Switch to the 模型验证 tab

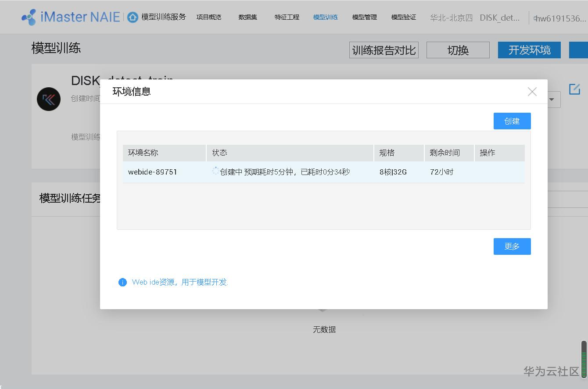click(x=404, y=17)
